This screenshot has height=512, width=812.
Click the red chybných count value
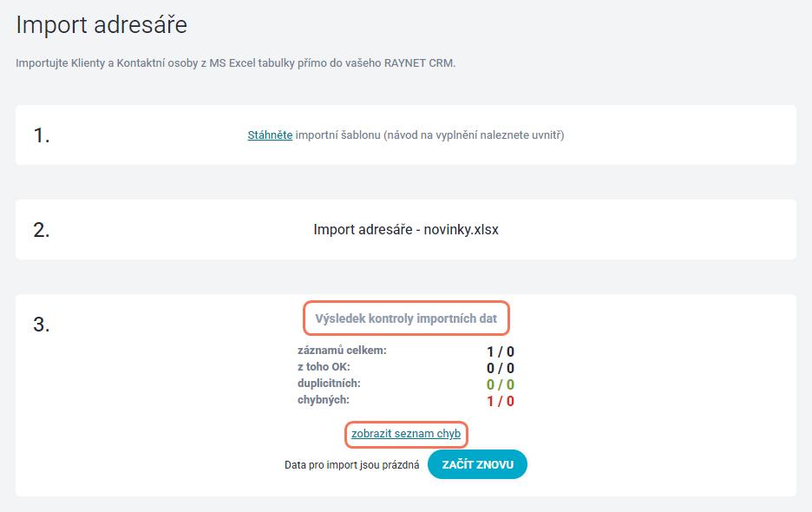[x=501, y=401]
